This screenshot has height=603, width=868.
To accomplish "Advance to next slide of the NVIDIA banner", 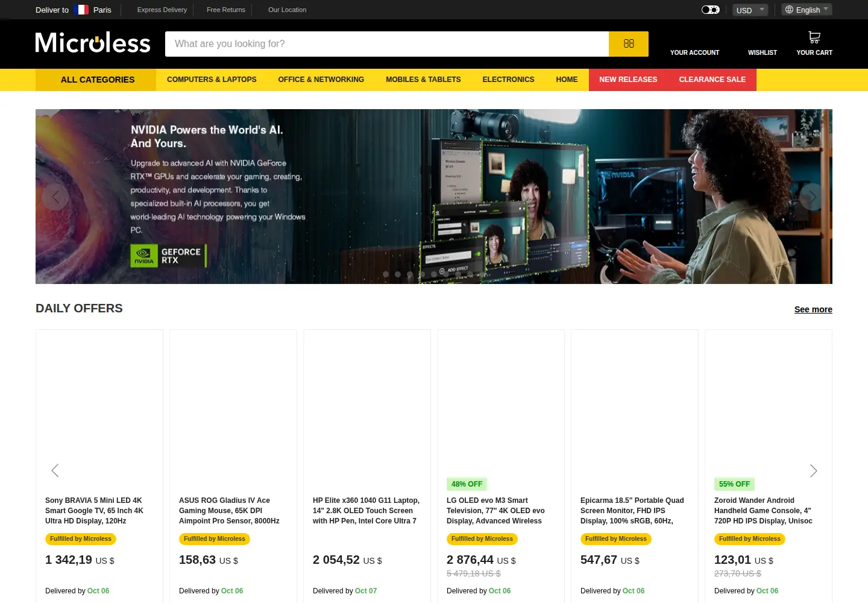I will click(813, 197).
